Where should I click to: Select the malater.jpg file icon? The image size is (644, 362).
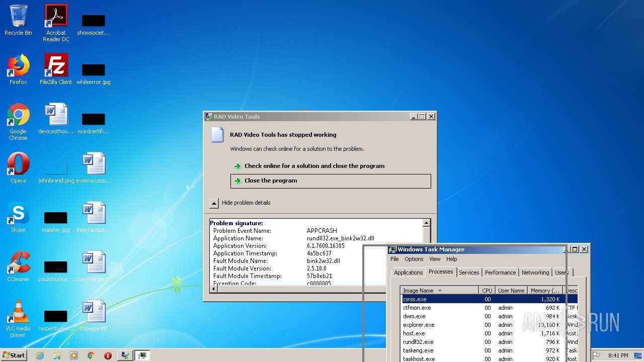(56, 221)
